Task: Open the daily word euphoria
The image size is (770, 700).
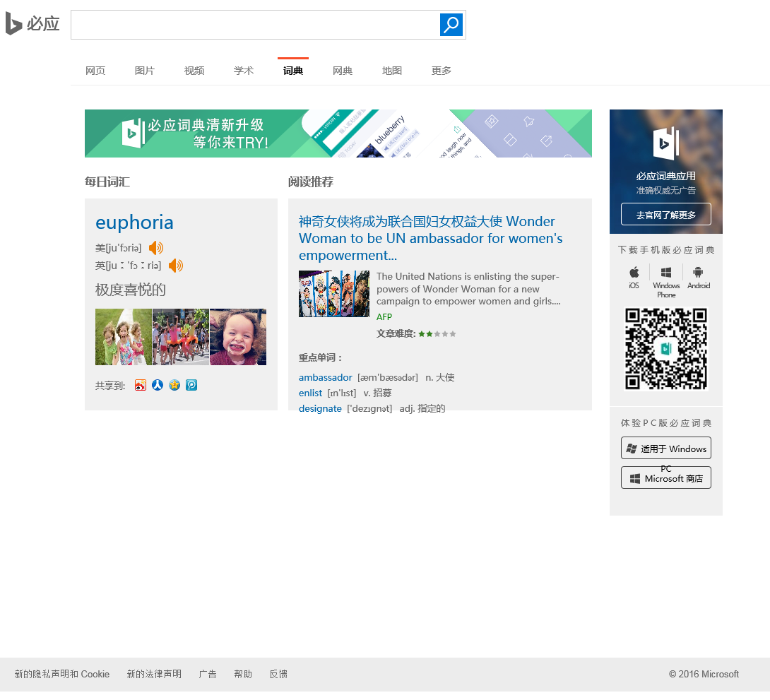Action: [x=134, y=223]
